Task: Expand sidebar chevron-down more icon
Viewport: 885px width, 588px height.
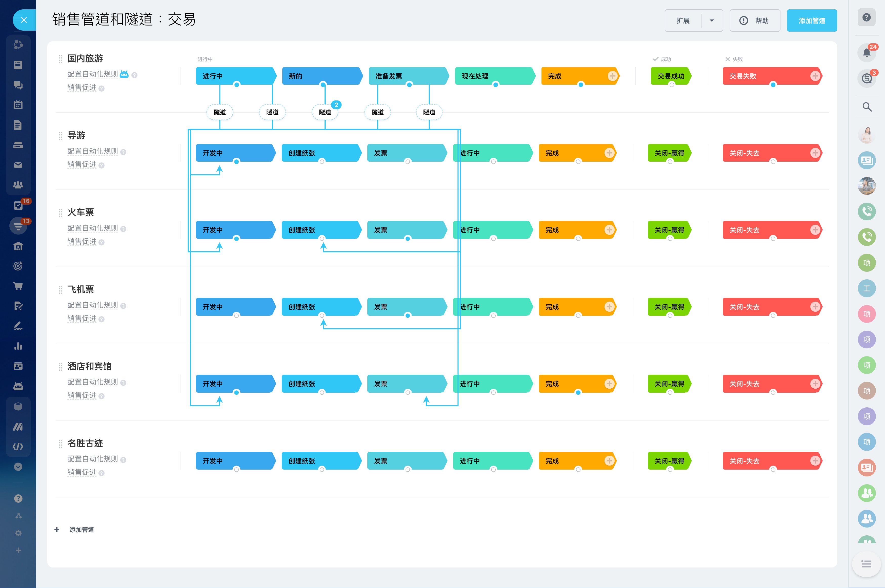Action: tap(18, 467)
